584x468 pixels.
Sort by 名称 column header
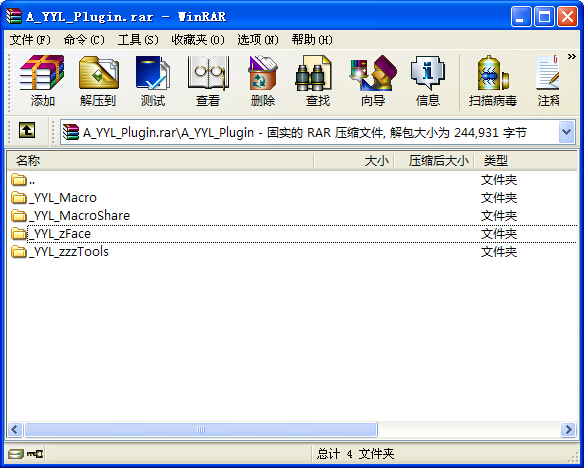[160, 161]
